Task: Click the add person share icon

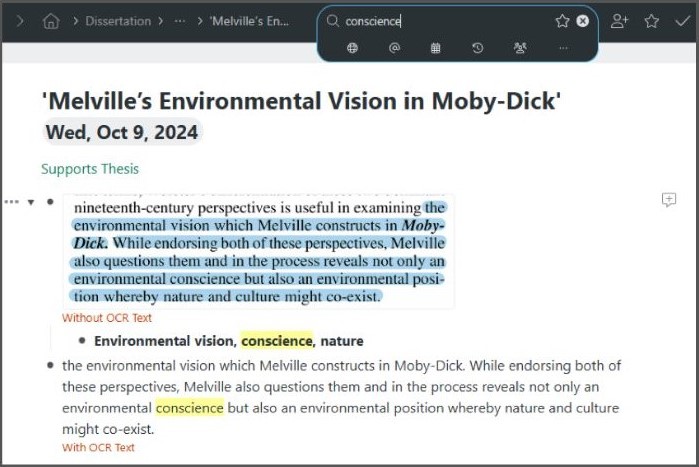Action: [x=619, y=21]
